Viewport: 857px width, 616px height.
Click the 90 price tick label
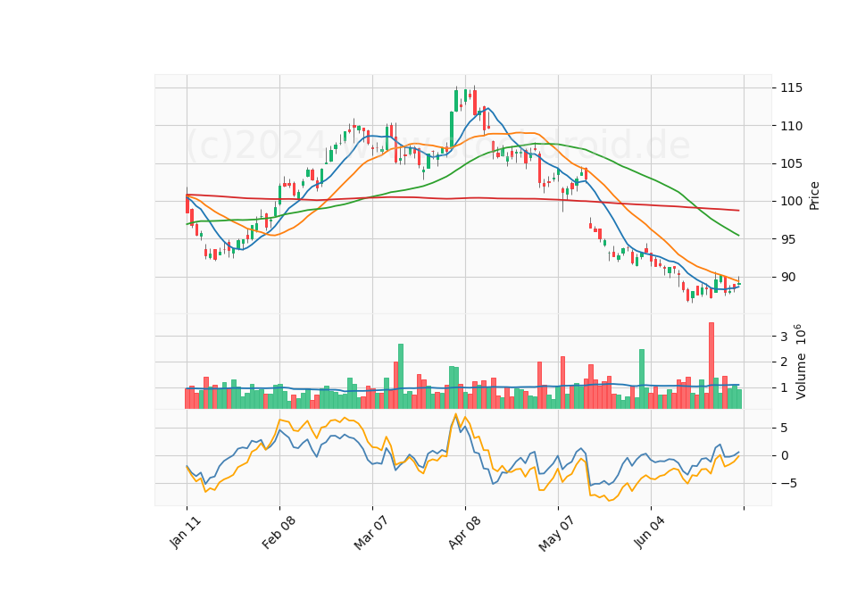point(788,277)
